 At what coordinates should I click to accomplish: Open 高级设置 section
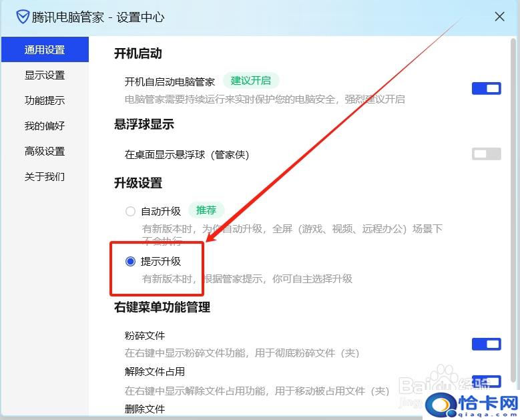coord(45,152)
